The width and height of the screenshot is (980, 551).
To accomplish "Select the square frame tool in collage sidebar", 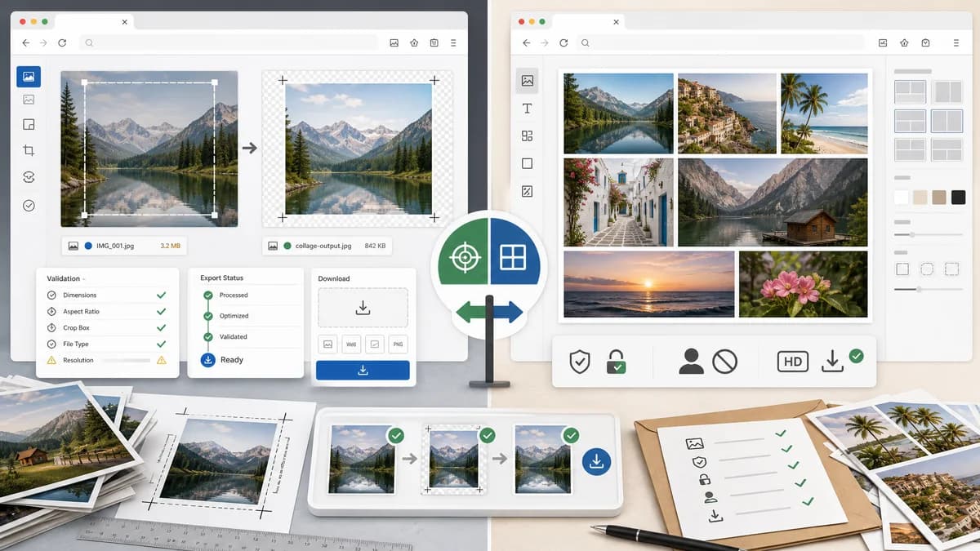I will coord(528,164).
